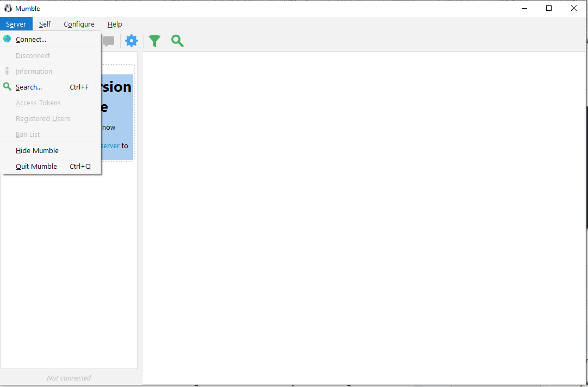Click the toolbar green magnifier search icon

tap(177, 41)
